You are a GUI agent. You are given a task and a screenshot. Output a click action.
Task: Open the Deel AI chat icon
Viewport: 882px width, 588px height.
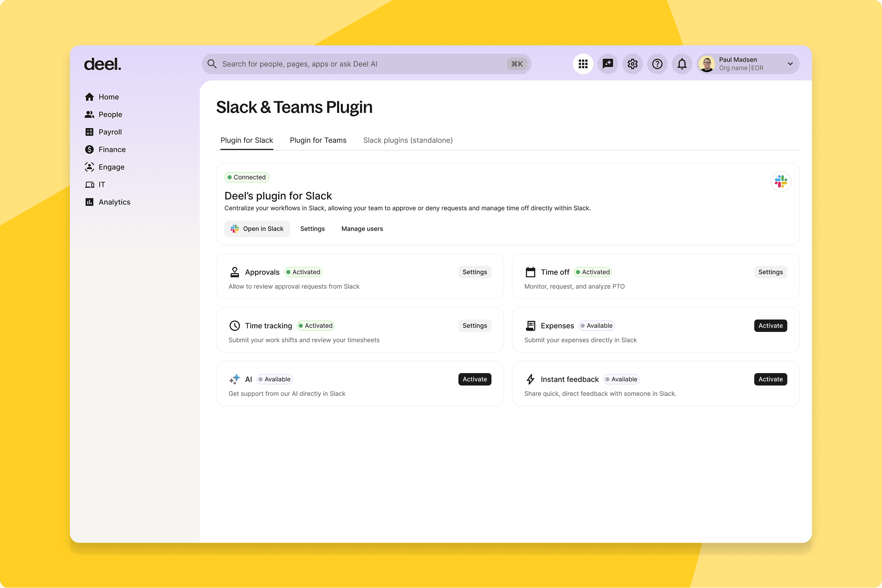pyautogui.click(x=607, y=64)
